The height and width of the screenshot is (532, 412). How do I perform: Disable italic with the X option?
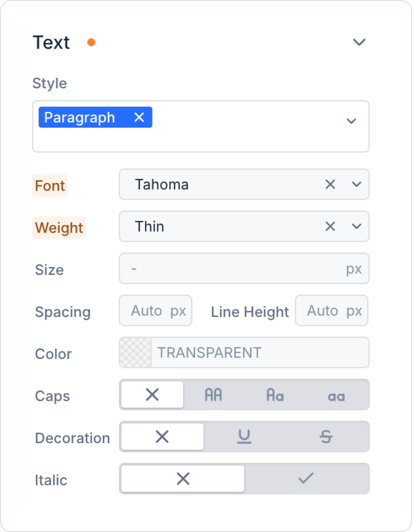(183, 479)
